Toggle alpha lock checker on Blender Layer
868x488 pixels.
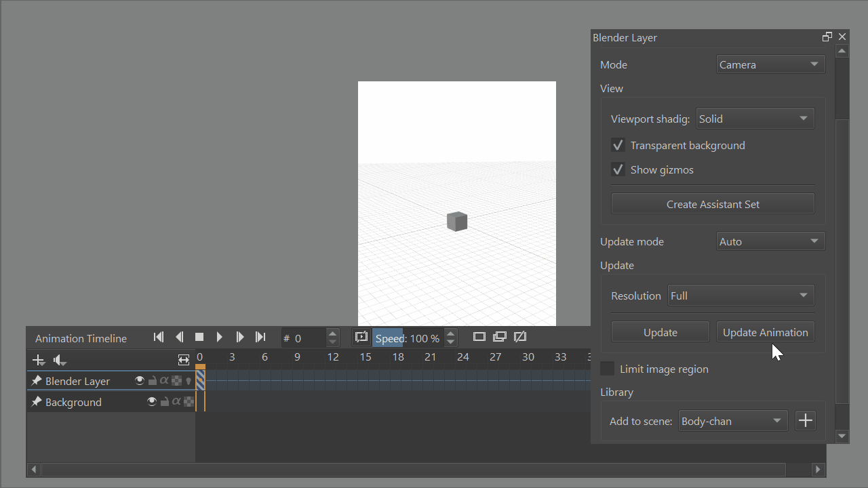tap(176, 381)
